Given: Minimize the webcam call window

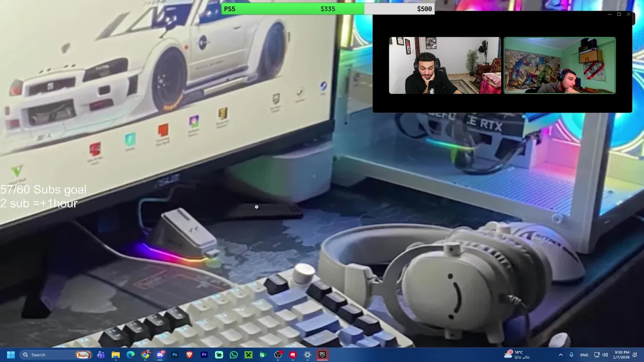Looking at the screenshot, I should pos(610,15).
